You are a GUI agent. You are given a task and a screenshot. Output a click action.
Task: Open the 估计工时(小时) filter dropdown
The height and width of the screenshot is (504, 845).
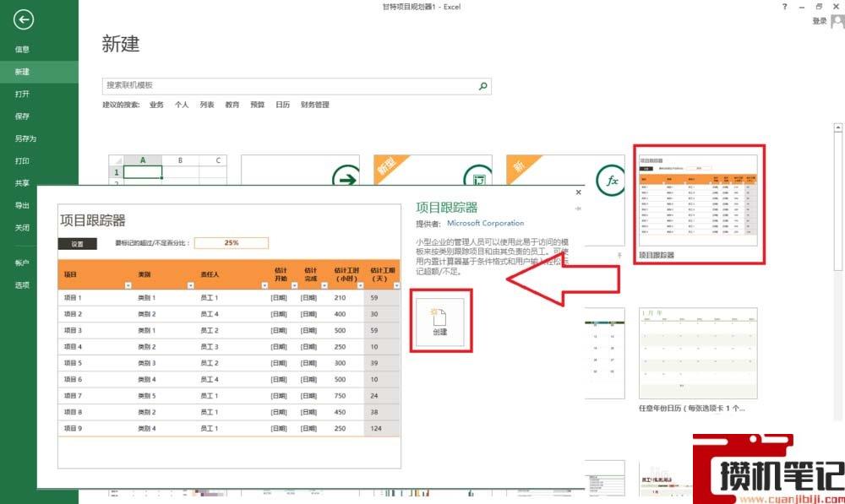pos(361,285)
